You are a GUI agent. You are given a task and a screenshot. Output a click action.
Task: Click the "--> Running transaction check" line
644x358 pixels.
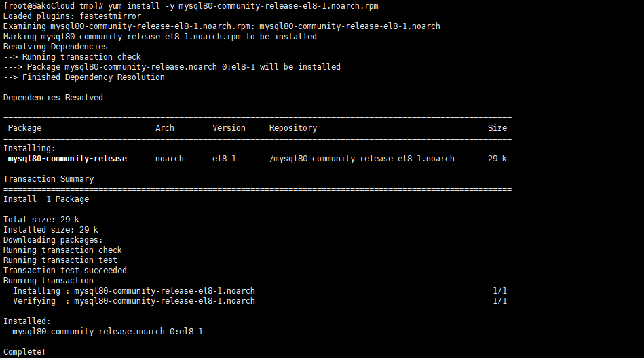pos(73,57)
